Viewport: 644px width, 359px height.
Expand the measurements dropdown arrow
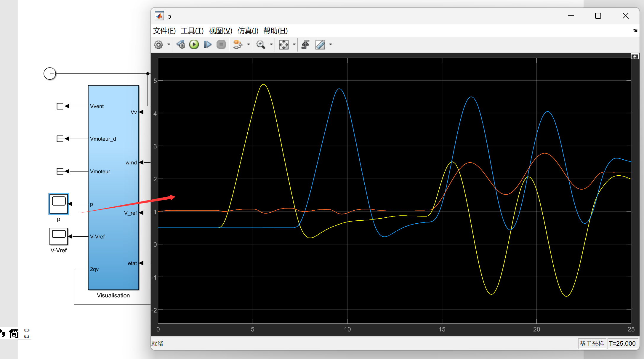coord(331,45)
